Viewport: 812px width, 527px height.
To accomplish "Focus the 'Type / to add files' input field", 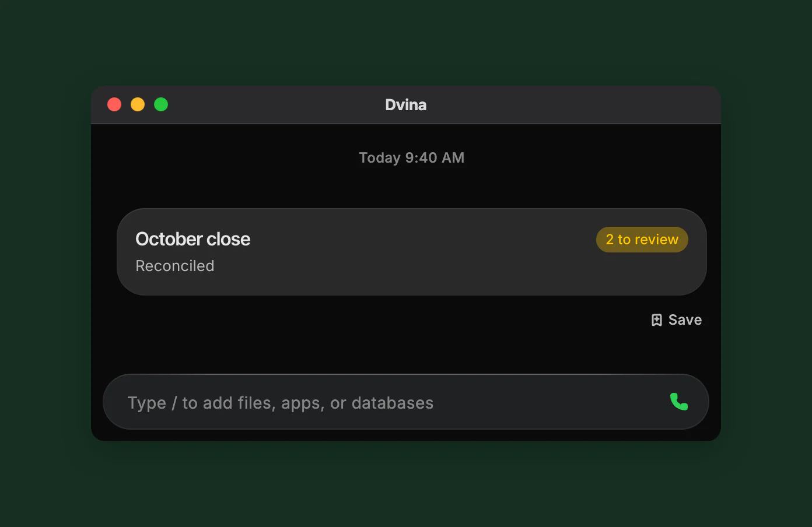I will click(x=406, y=402).
